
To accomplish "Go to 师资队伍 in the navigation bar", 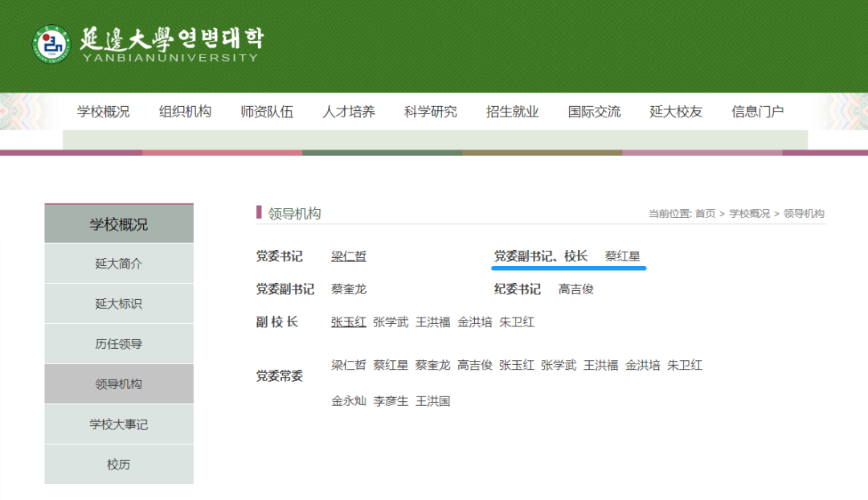I will tap(267, 112).
